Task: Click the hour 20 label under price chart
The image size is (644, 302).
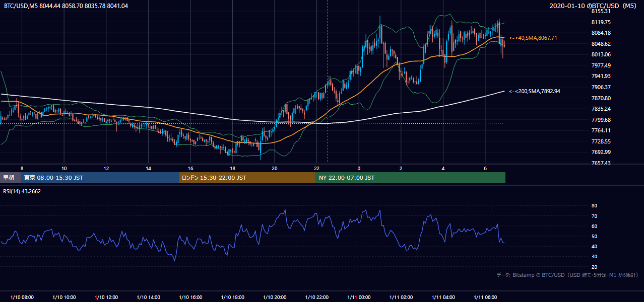Action: (275, 168)
